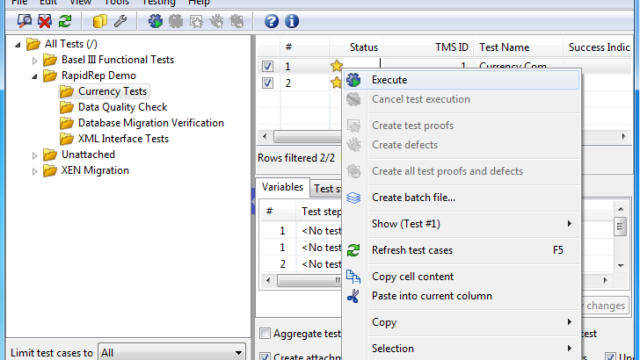640x360 pixels.
Task: Click test table horizontal scrollbar left arrow
Action: click(x=265, y=136)
